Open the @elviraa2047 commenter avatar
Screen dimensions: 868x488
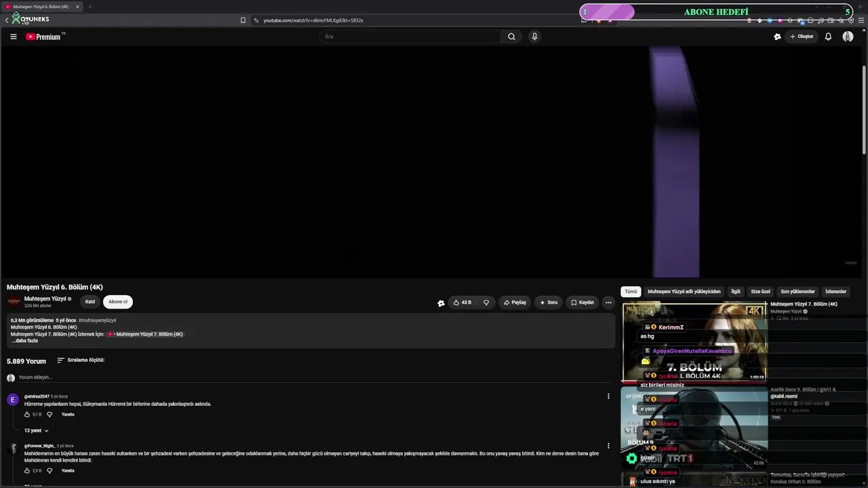[12, 400]
